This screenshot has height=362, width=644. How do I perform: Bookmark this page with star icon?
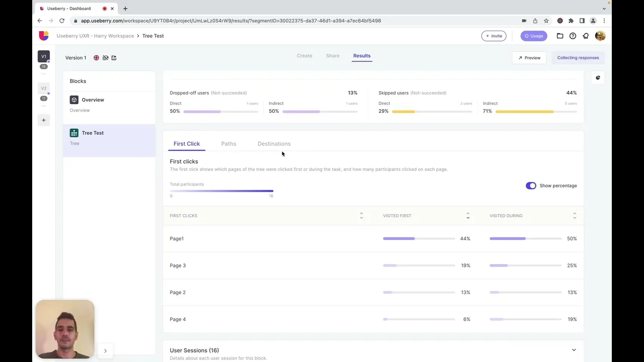tap(546, 21)
